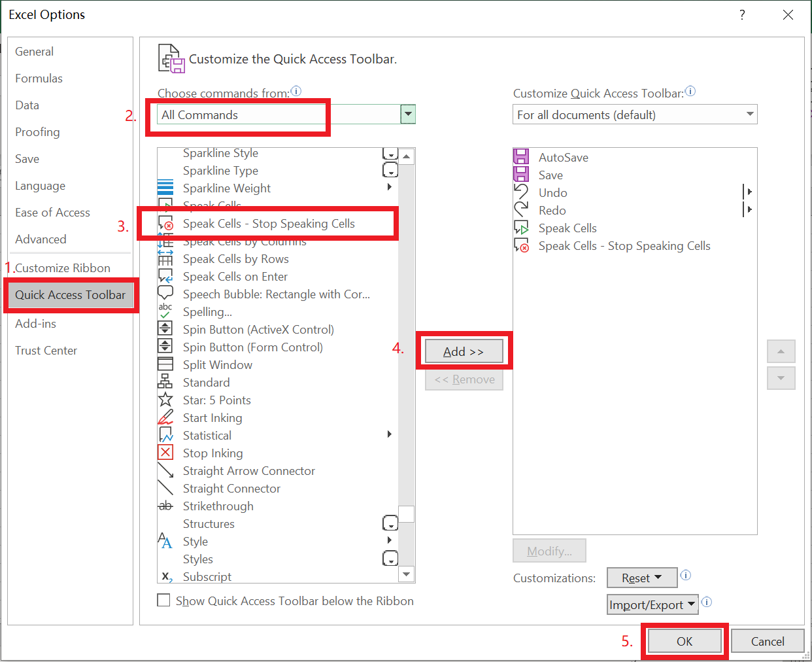The width and height of the screenshot is (812, 662).
Task: Click the Standard hierarchy icon
Action: [x=165, y=382]
